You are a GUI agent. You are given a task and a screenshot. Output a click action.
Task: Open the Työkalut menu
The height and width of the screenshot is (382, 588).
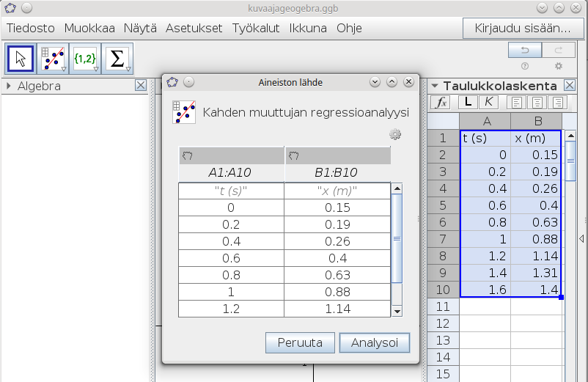coord(256,29)
